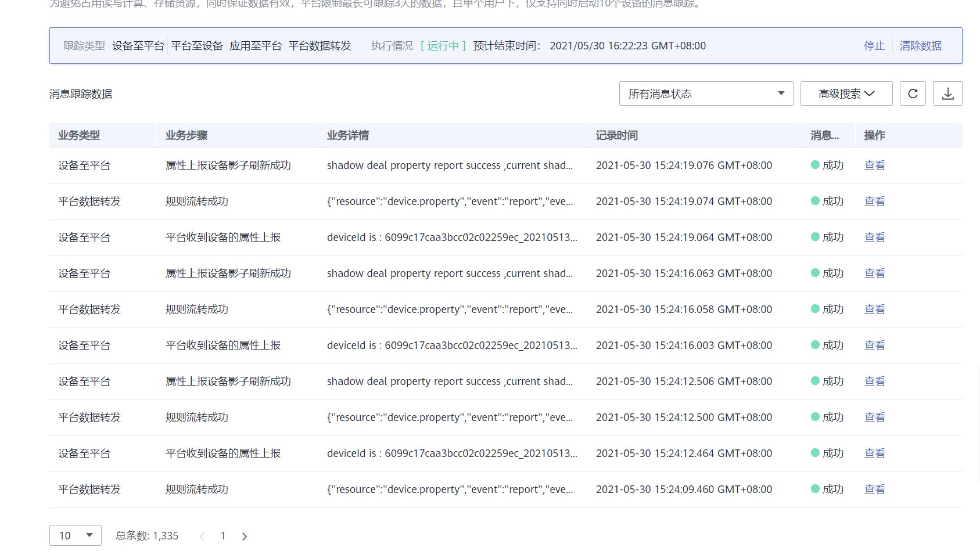Export message tracking data via download icon
Screen dimensions: 980x558
coord(947,93)
